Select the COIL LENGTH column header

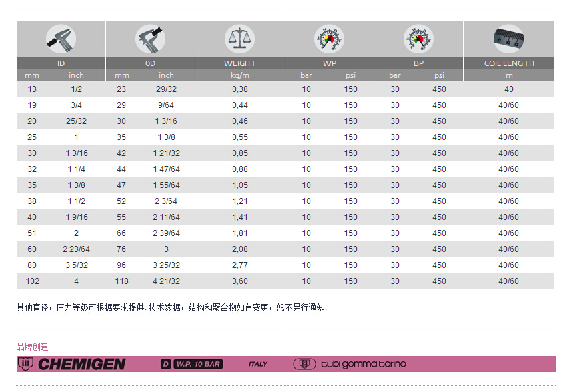pyautogui.click(x=508, y=63)
